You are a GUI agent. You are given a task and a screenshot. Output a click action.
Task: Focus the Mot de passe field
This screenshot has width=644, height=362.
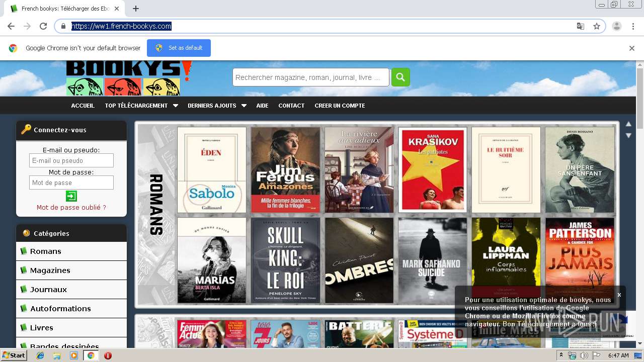71,183
